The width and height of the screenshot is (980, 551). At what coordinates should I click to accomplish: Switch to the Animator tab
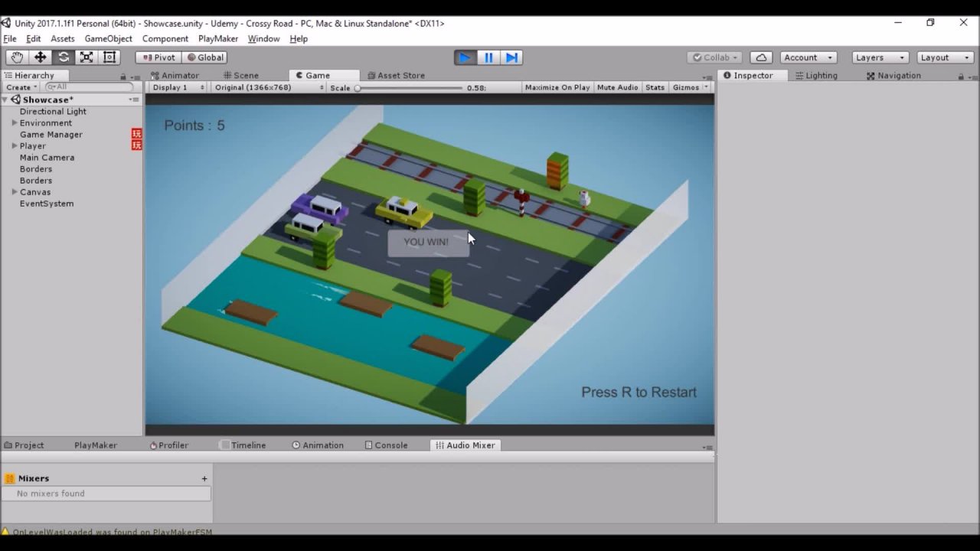click(x=175, y=76)
